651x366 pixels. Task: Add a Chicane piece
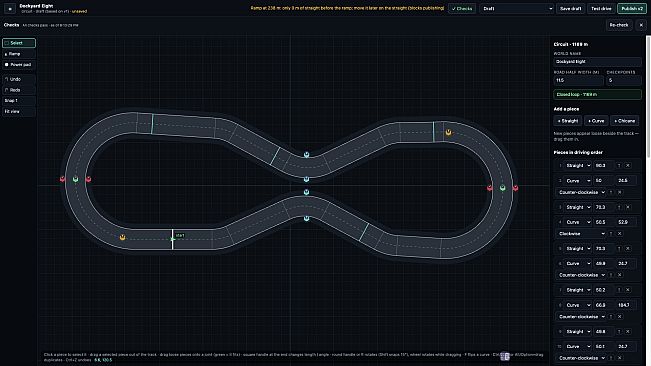[625, 121]
